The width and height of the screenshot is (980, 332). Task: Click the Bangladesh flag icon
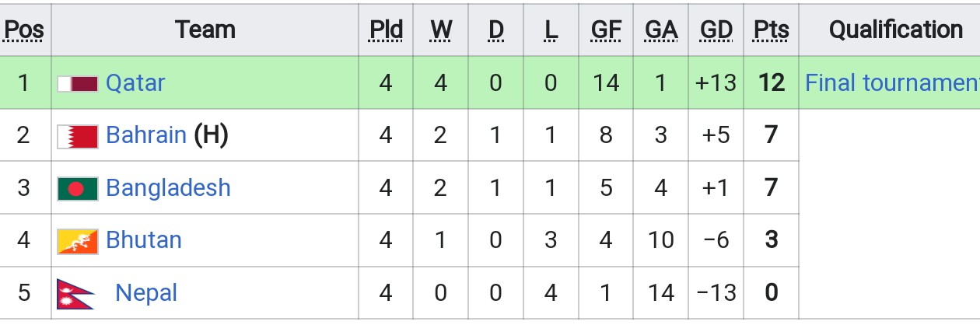(x=78, y=188)
